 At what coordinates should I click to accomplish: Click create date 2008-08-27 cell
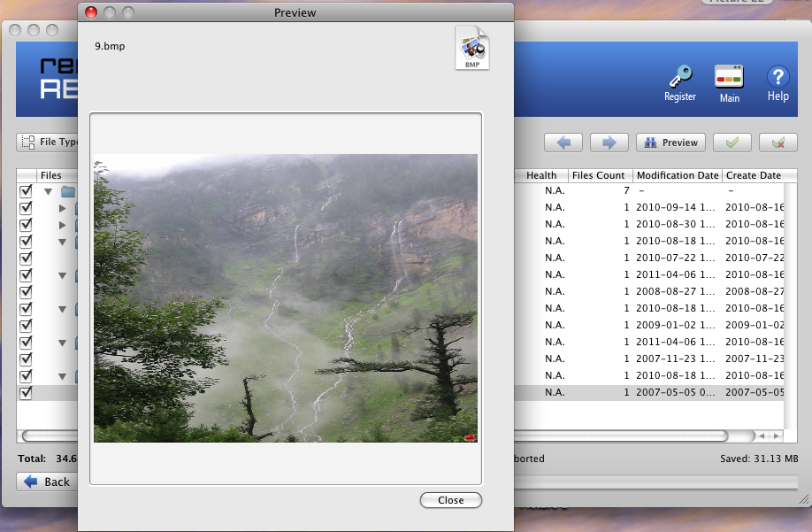[755, 291]
